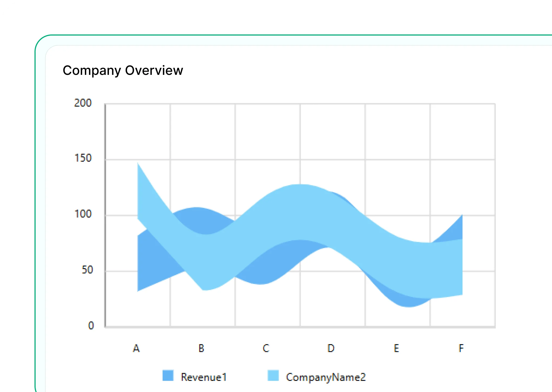
Task: Click the 150 y-axis label
Action: 83,158
